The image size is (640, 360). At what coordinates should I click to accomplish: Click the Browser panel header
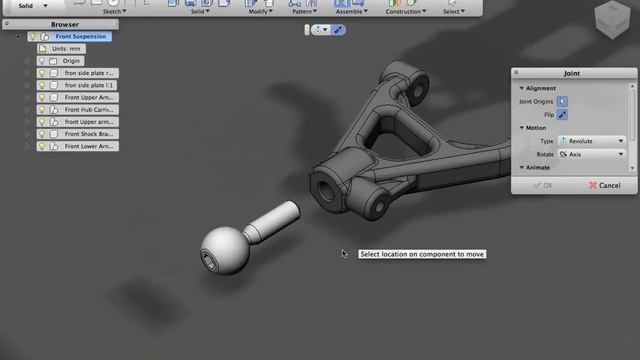tap(61, 24)
